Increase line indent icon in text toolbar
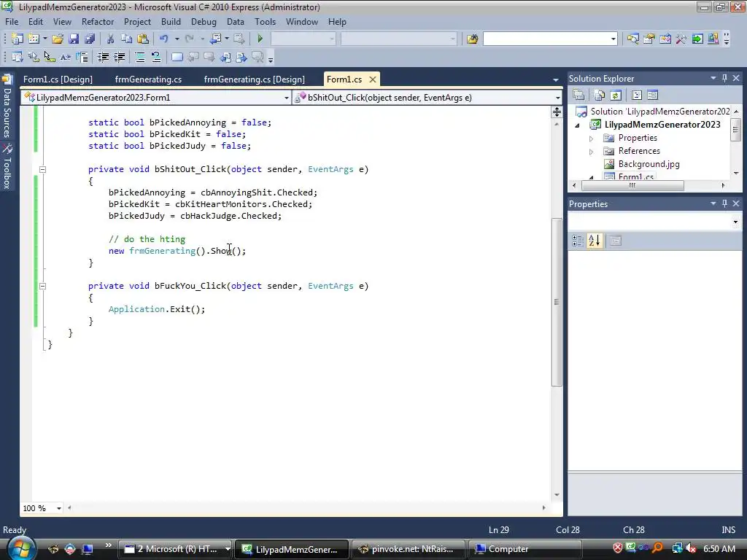 coord(119,57)
